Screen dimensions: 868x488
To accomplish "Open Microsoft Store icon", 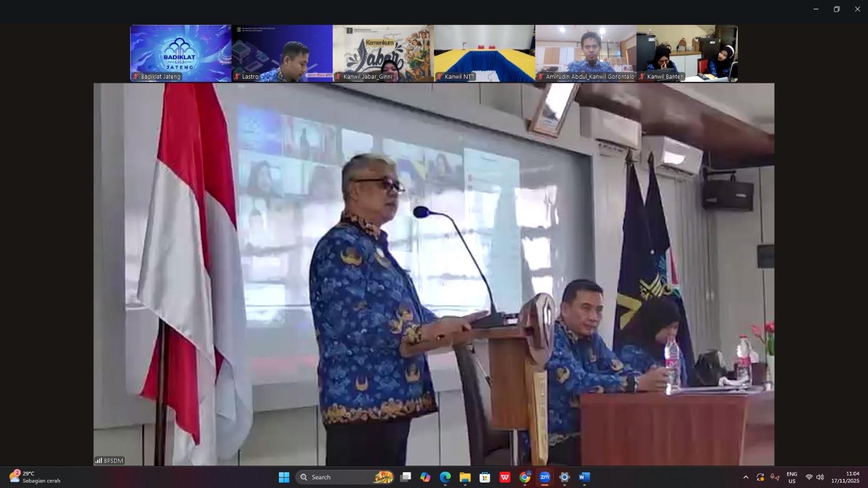I will click(485, 477).
